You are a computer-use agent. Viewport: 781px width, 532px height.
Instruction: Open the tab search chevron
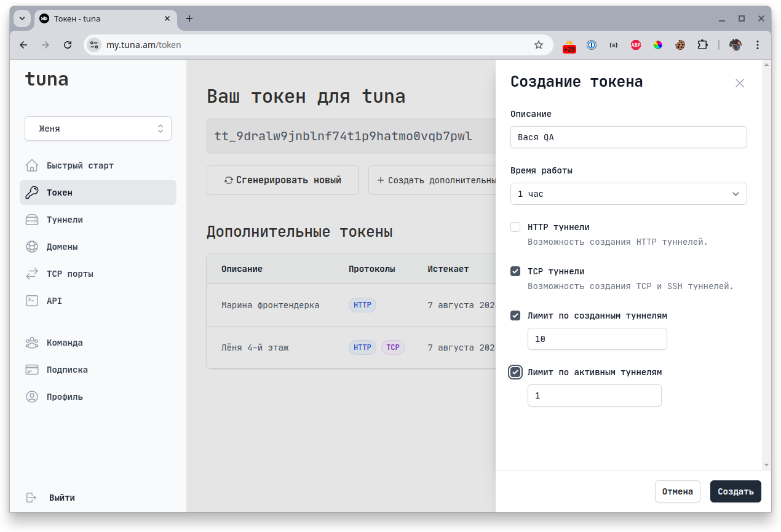[22, 18]
